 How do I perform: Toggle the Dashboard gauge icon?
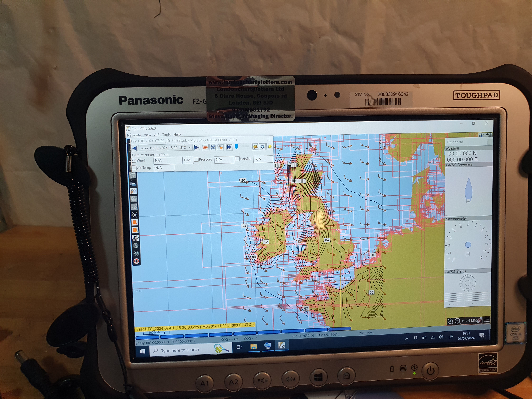134,199
